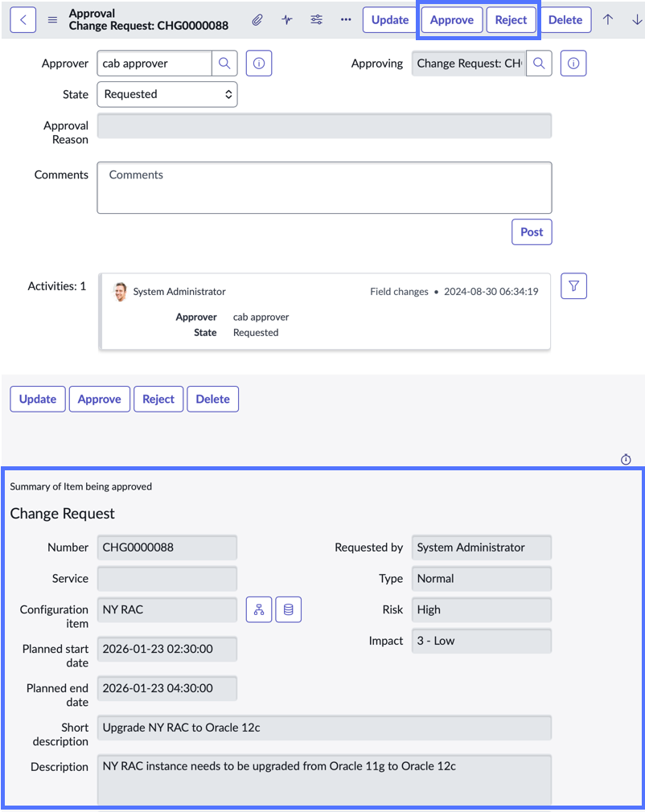The height and width of the screenshot is (812, 645).
Task: Click the Planned end date field
Action: (x=167, y=688)
